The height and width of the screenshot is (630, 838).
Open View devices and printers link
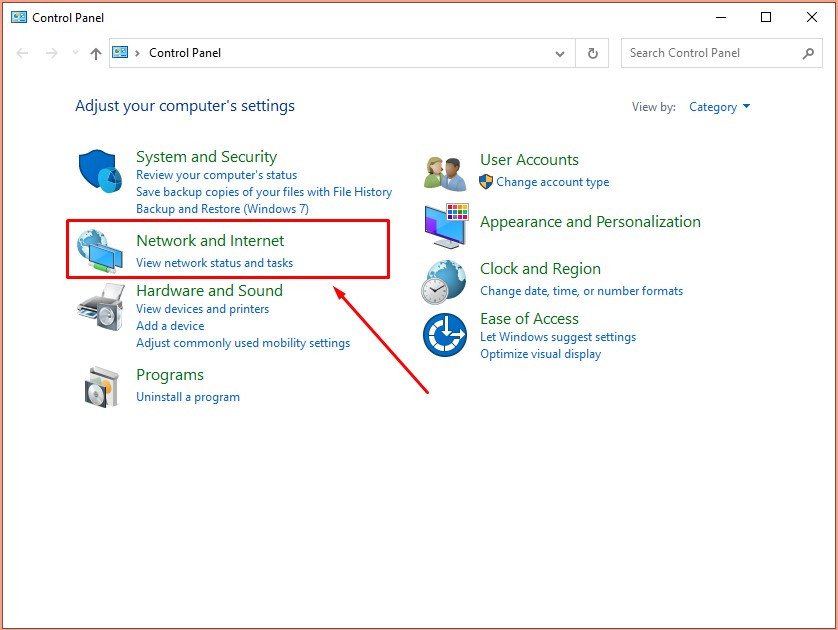[202, 309]
